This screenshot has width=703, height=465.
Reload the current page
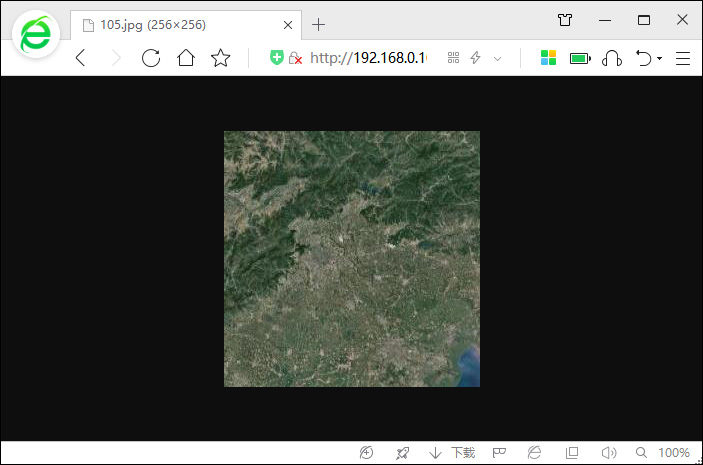(151, 58)
